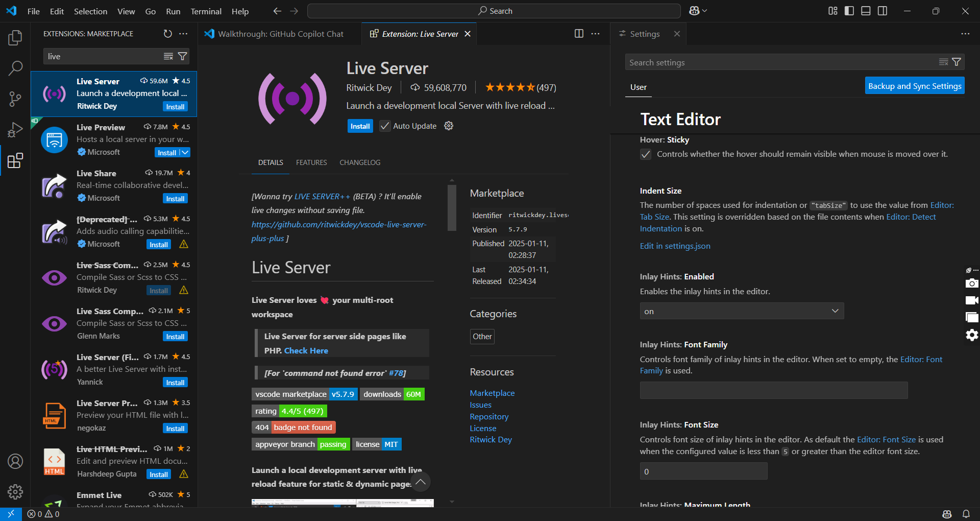Open the Terminal menu
Viewport: 980px width, 521px height.
(206, 11)
